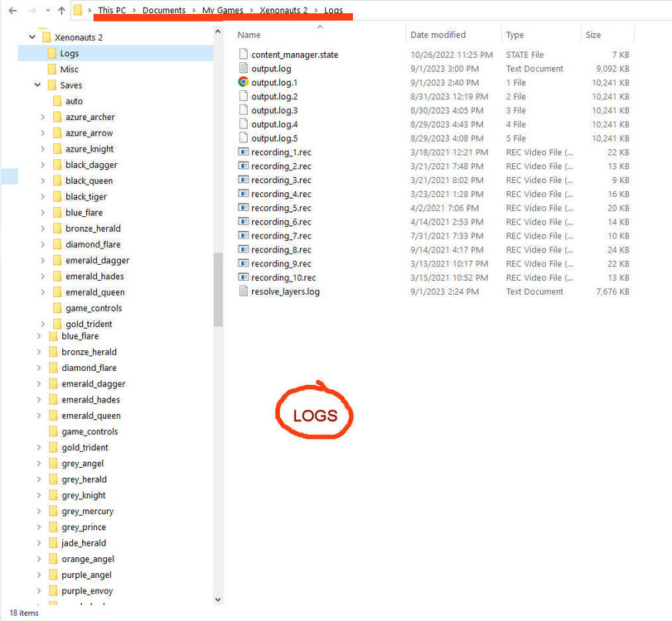This screenshot has height=621, width=672.
Task: Click the orange_angel folder icon
Action: (53, 559)
